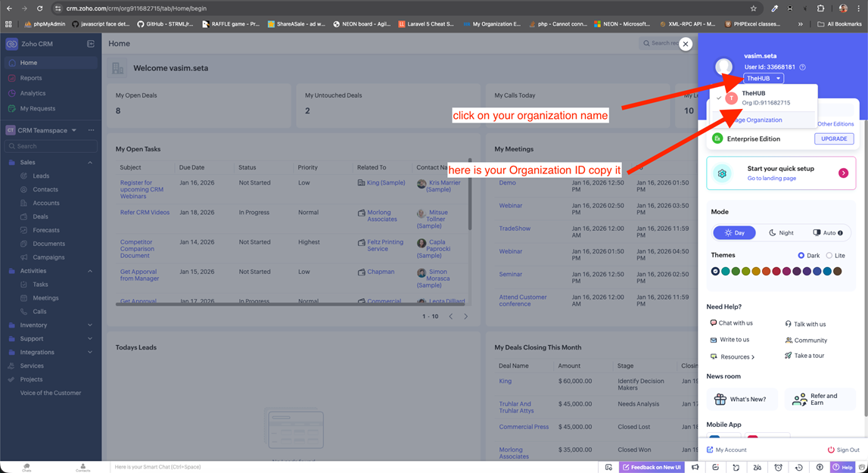Viewport: 868px width, 473px height.
Task: Open Reports in the sidebar
Action: tap(31, 78)
